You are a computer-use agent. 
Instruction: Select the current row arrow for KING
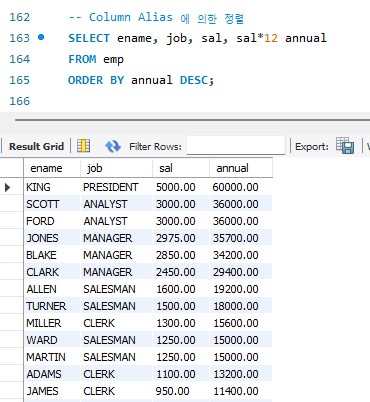tap(7, 188)
